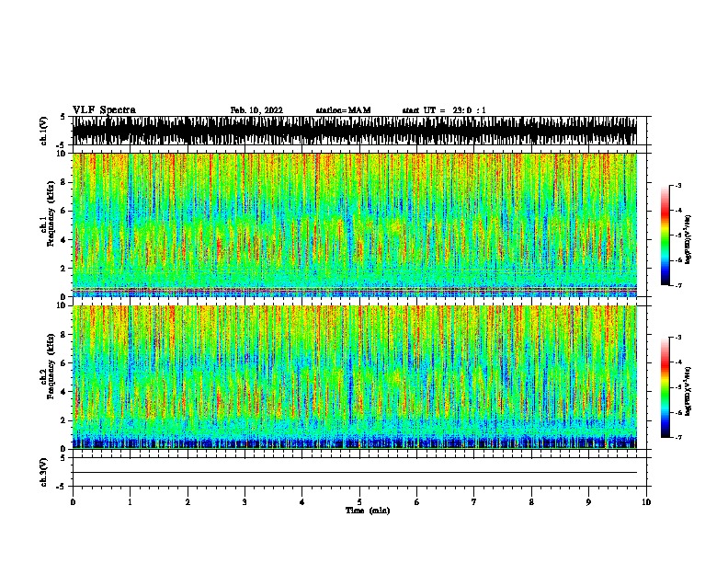Viewport: 728px width, 563px height.
Task: Click the "4" tick on the time axis
Action: click(302, 502)
